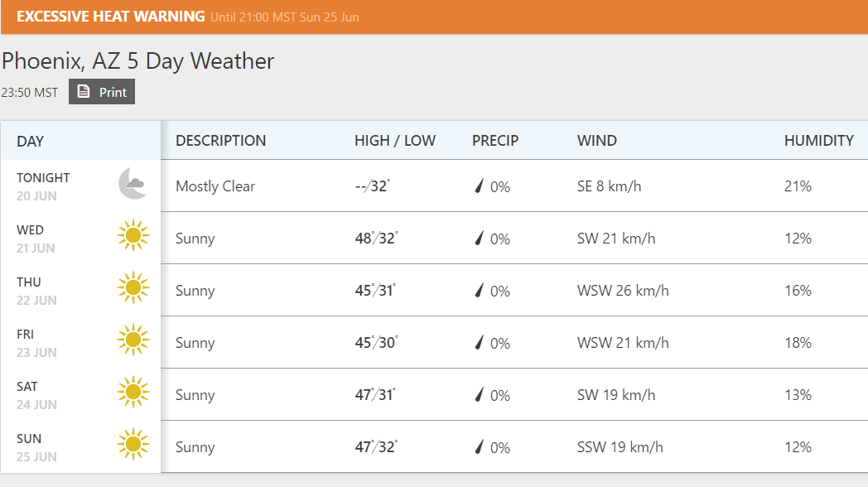This screenshot has height=487, width=868.
Task: Select the HIGH / LOW column header
Action: (395, 141)
